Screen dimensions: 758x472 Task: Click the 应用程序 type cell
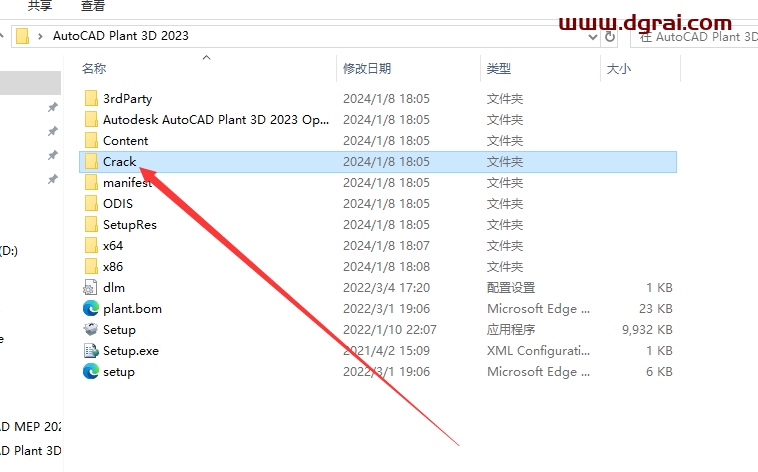coord(511,330)
